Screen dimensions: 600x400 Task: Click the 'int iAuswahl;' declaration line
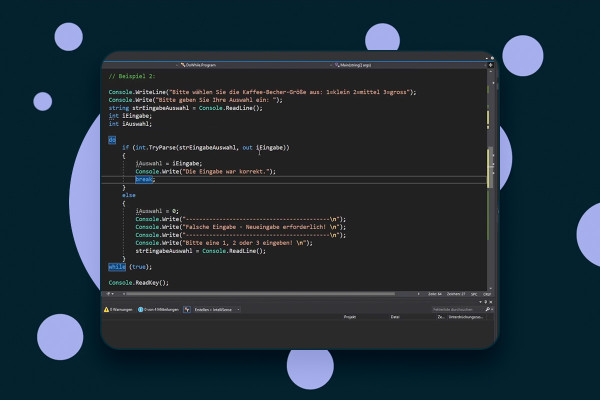click(x=130, y=124)
